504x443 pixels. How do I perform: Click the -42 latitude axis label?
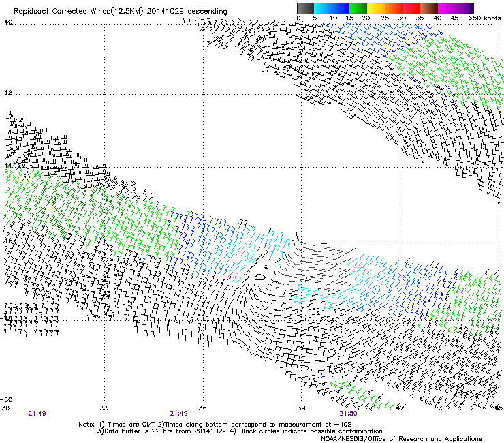6,92
